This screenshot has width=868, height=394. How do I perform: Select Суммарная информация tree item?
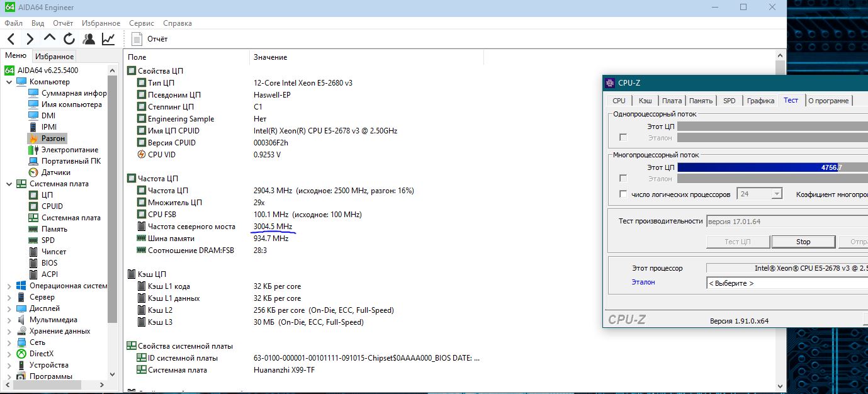click(67, 93)
